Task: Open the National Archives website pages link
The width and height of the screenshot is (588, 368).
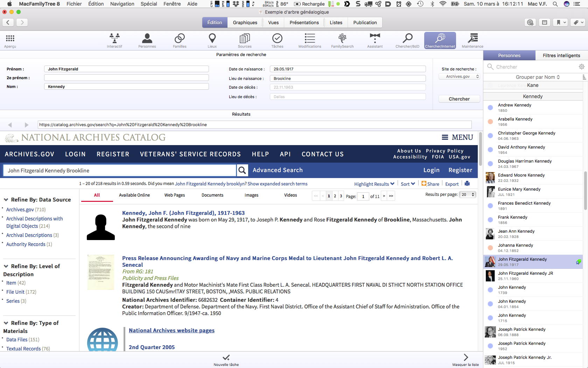Action: point(171,330)
